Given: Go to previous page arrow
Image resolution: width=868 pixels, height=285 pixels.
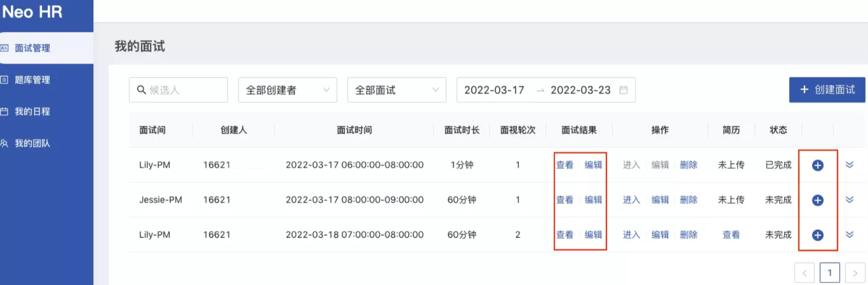Looking at the screenshot, I should pos(805,273).
